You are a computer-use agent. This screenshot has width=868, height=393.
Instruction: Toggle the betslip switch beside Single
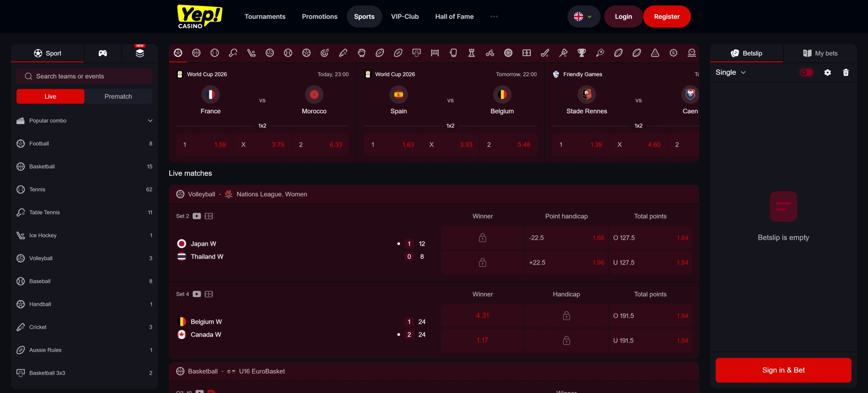coord(807,72)
